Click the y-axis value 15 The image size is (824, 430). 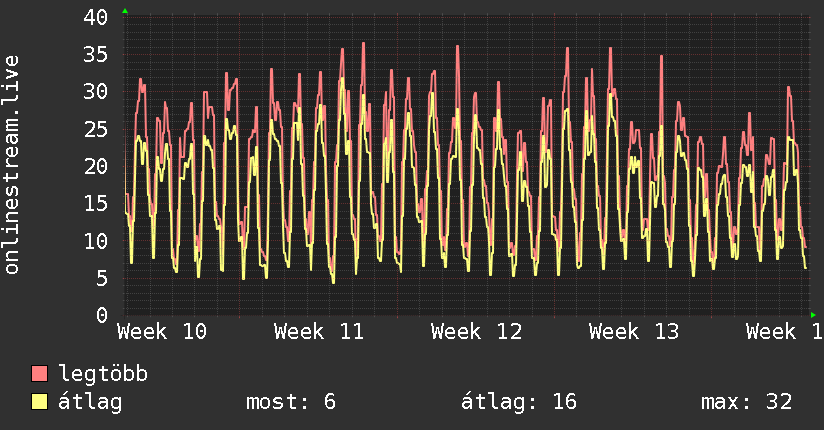click(96, 204)
